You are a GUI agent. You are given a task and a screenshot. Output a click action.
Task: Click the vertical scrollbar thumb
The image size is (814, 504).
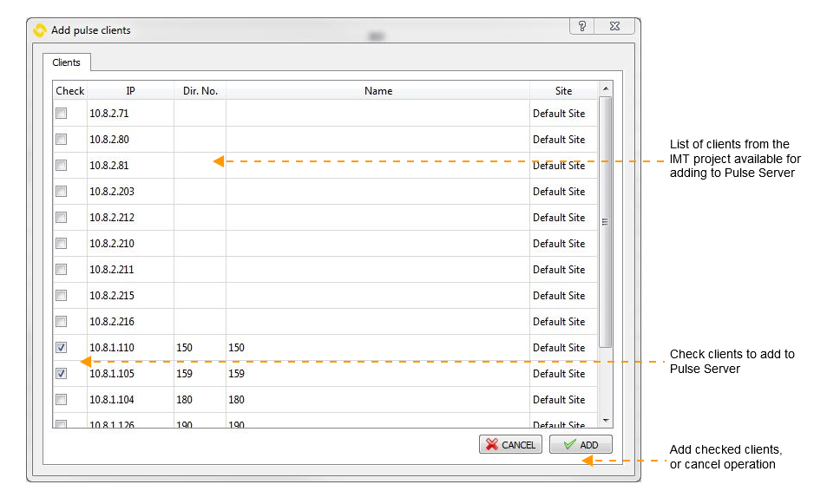click(606, 221)
